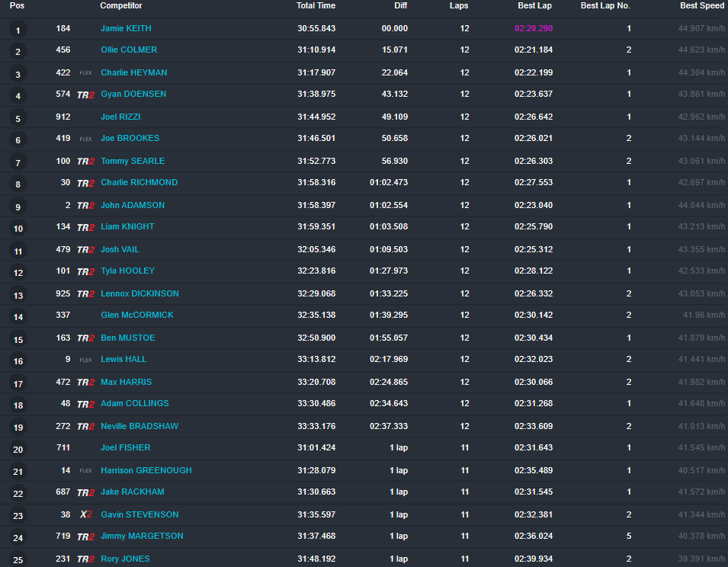The width and height of the screenshot is (728, 567).
Task: Click the TR2 badge beside Josh VAIL
Action: coord(85,249)
